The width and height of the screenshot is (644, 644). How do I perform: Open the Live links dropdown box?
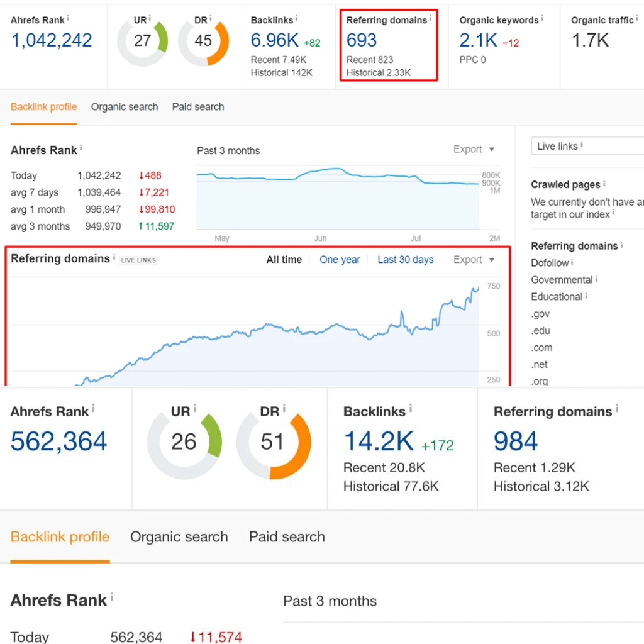(x=587, y=146)
